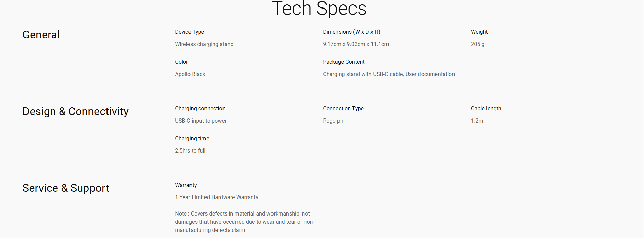The width and height of the screenshot is (644, 238).
Task: Select the USB-C input to power value
Action: pyautogui.click(x=201, y=121)
